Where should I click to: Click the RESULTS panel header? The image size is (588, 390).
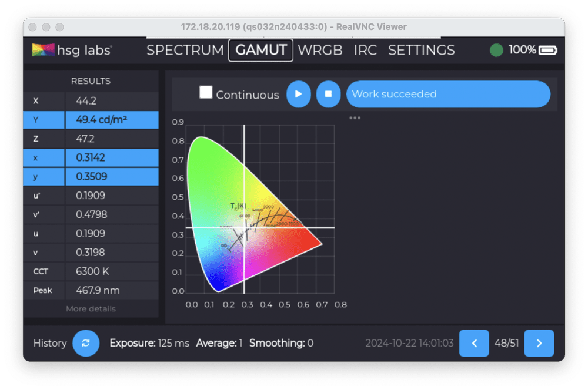[x=91, y=81]
